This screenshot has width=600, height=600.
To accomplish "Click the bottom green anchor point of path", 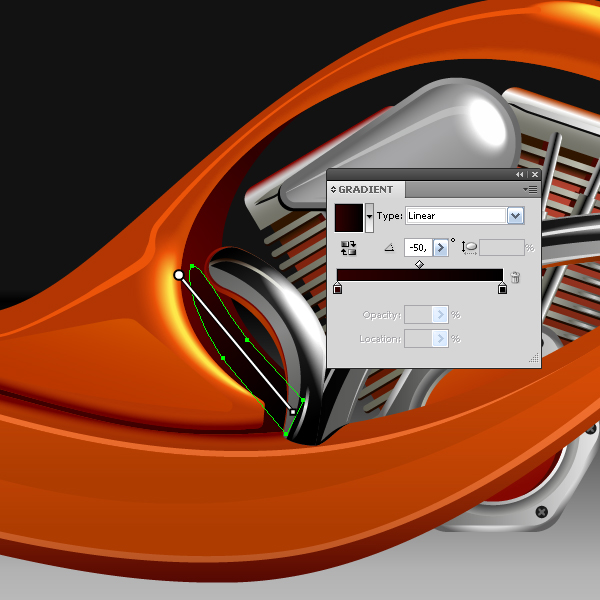I will pos(286,434).
